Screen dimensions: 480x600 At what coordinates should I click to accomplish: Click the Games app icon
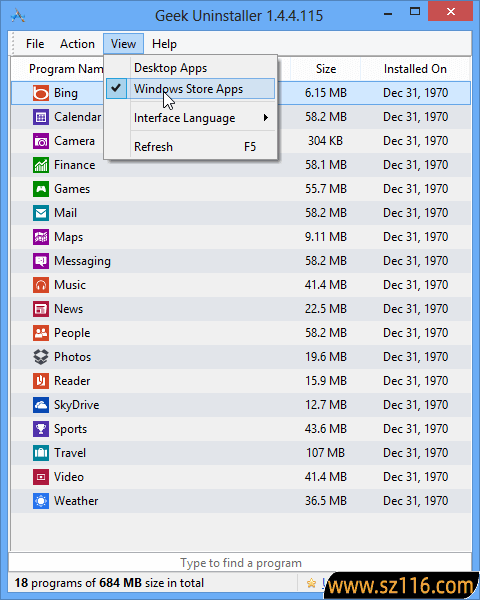click(x=41, y=189)
